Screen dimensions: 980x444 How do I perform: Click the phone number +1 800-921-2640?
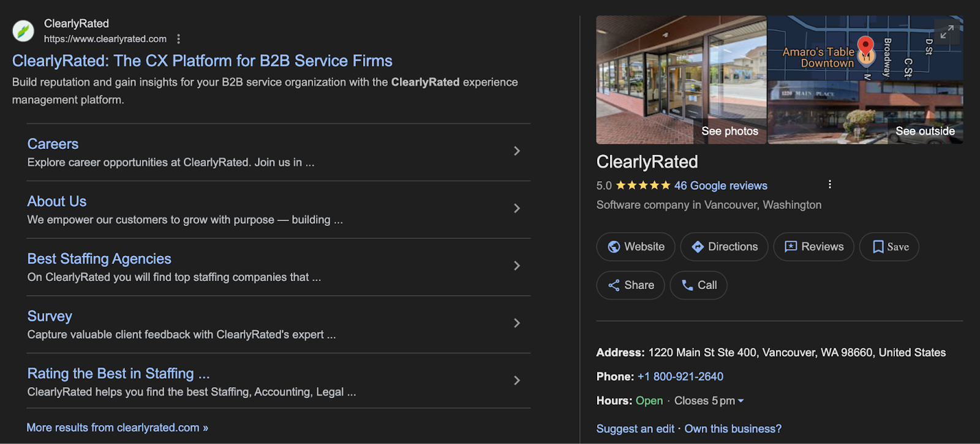[680, 377]
